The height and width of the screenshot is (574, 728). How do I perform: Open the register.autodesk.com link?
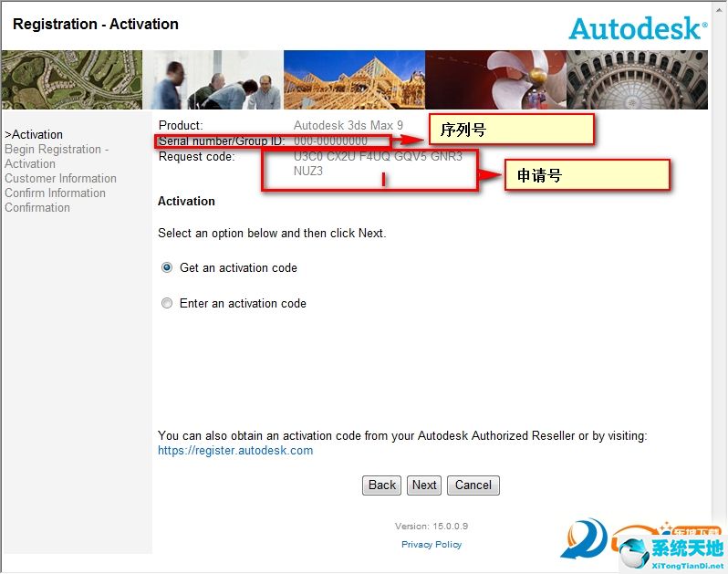pyautogui.click(x=235, y=451)
